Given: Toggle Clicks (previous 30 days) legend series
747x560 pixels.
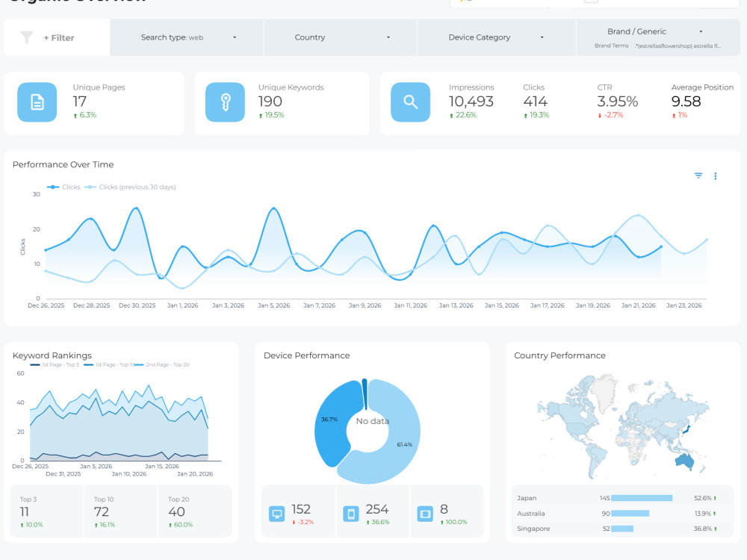Looking at the screenshot, I should (130, 187).
